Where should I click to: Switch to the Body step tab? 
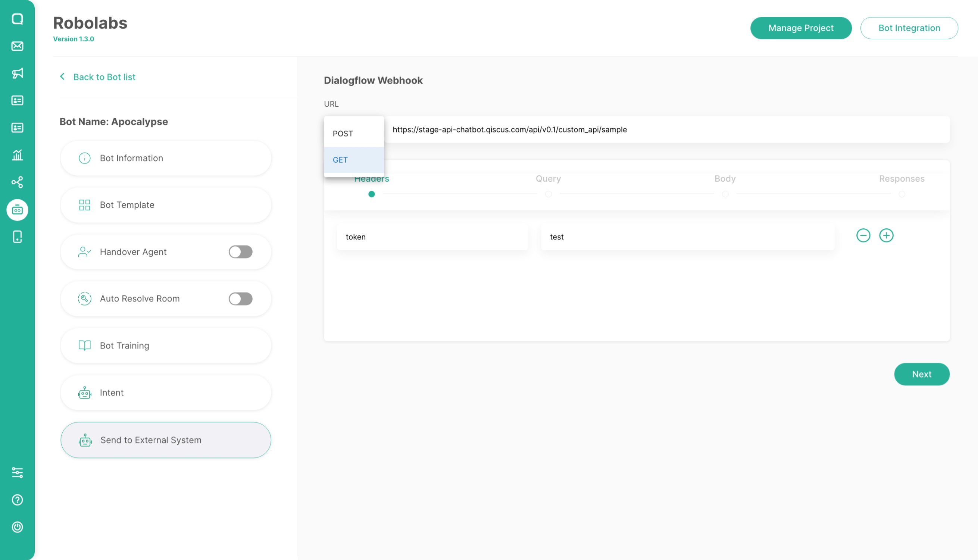725,179
